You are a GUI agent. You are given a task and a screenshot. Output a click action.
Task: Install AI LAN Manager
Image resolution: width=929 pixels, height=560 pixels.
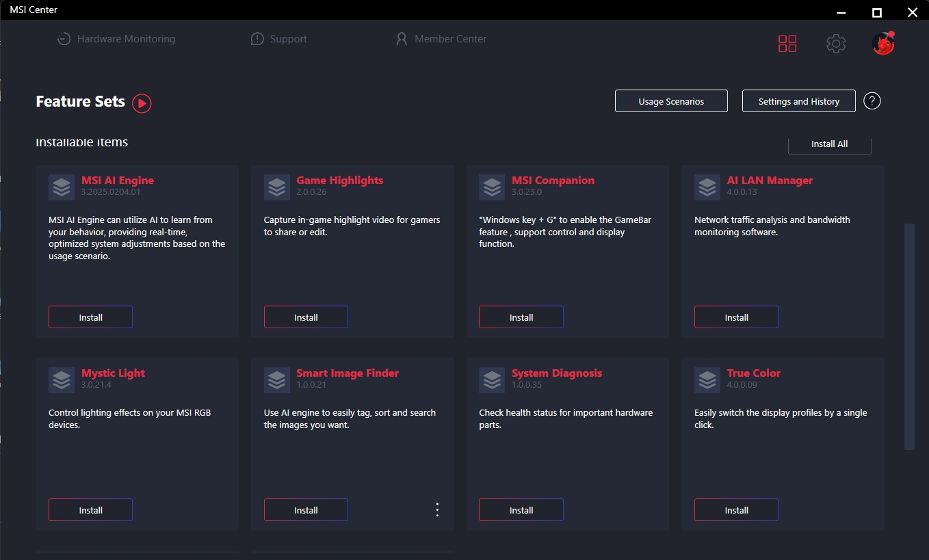click(736, 317)
